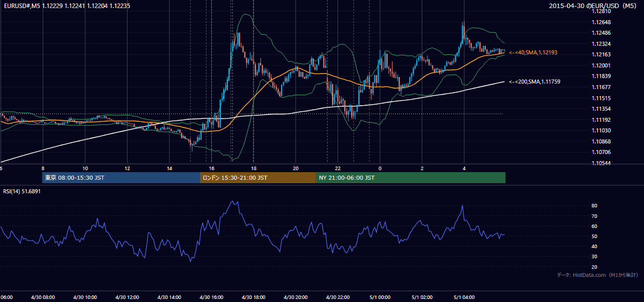Click price level 1.11192 on axis
This screenshot has height=302, width=644.
[601, 120]
